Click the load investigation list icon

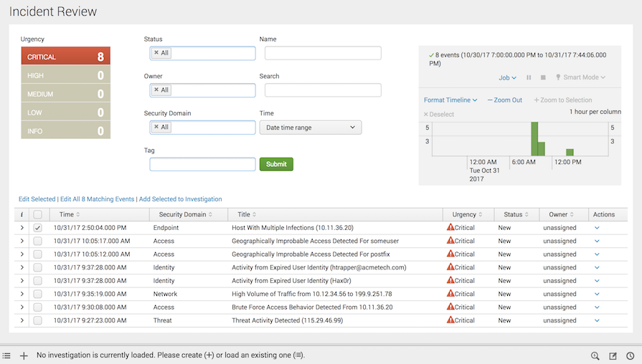point(6,355)
